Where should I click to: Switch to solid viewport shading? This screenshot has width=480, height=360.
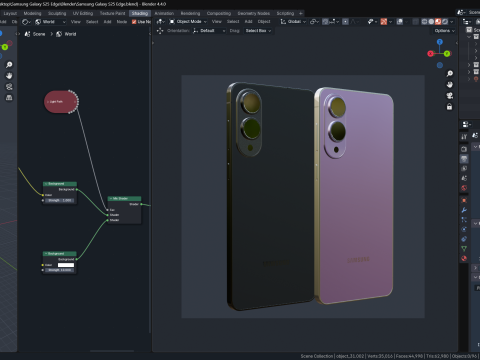(431, 21)
